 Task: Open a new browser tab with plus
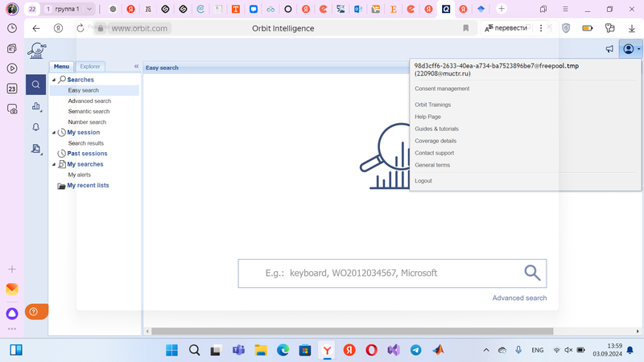pyautogui.click(x=501, y=9)
